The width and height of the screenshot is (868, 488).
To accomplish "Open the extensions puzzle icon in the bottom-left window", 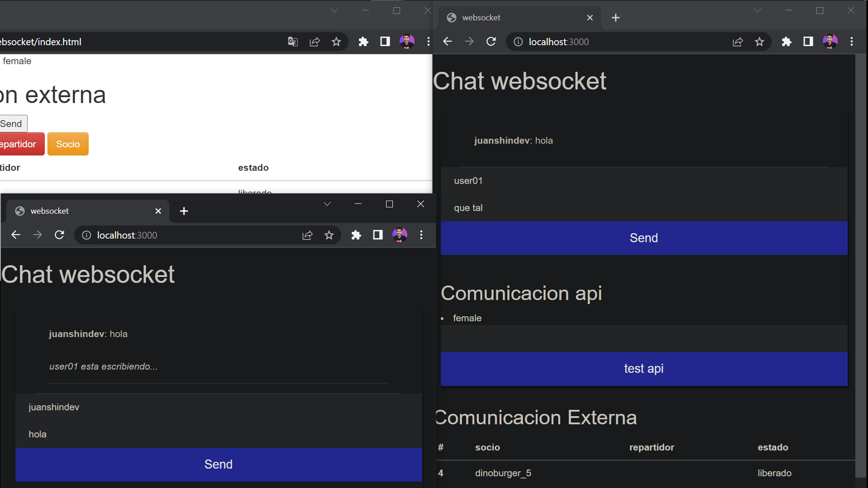I will (356, 235).
